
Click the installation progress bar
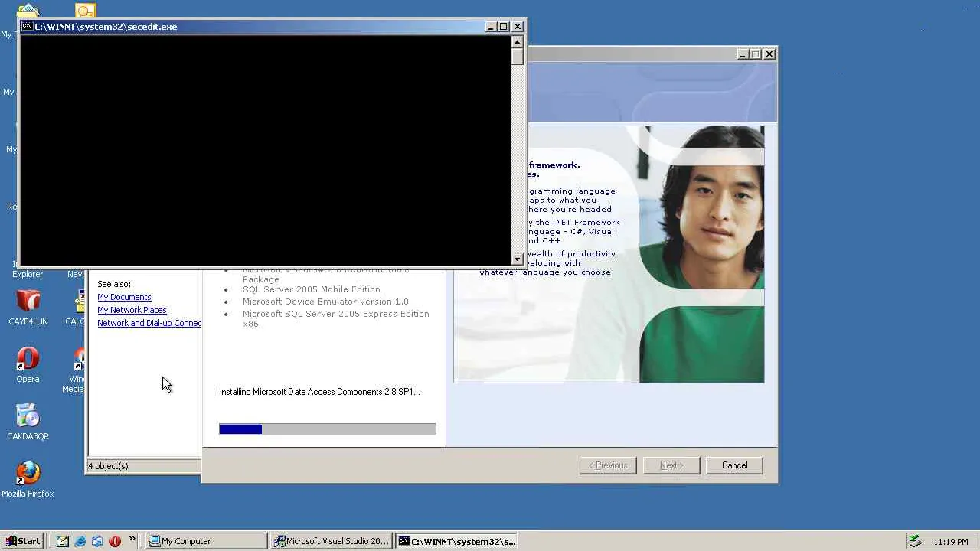(x=328, y=429)
